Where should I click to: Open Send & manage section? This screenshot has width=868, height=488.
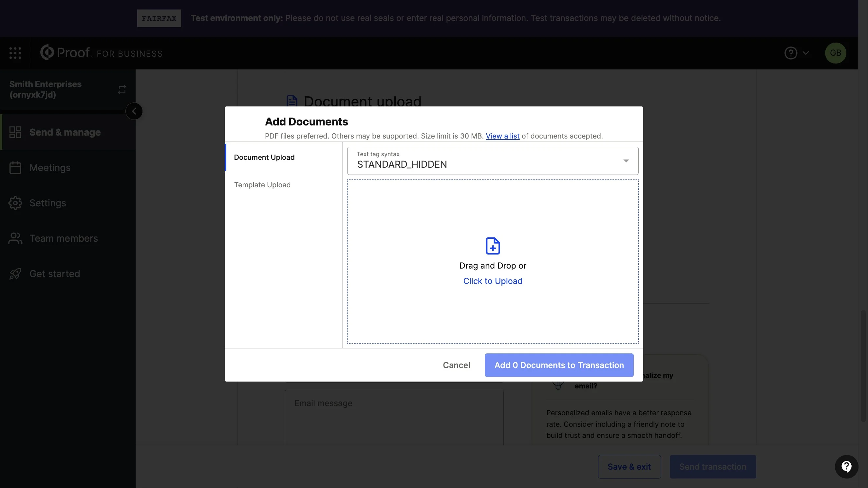point(68,132)
